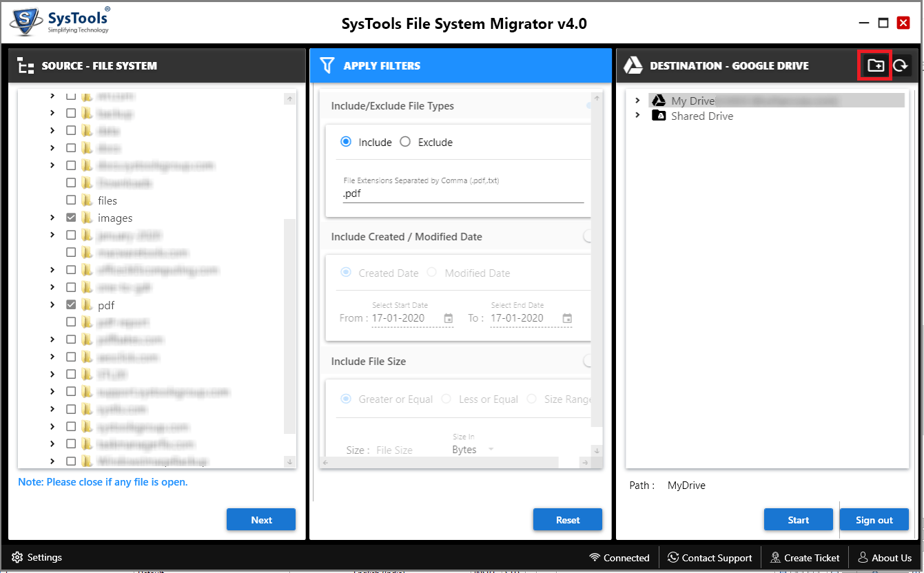The height and width of the screenshot is (573, 924).
Task: Close the File System Migrator window
Action: tap(903, 23)
